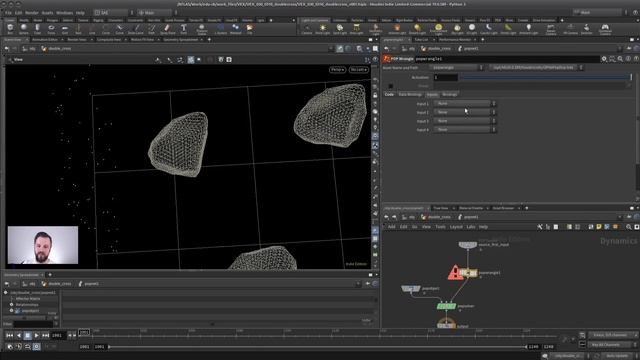Screen dimensions: 640x360
Task: Click the popwrangle1 node warning icon
Action: (x=455, y=273)
